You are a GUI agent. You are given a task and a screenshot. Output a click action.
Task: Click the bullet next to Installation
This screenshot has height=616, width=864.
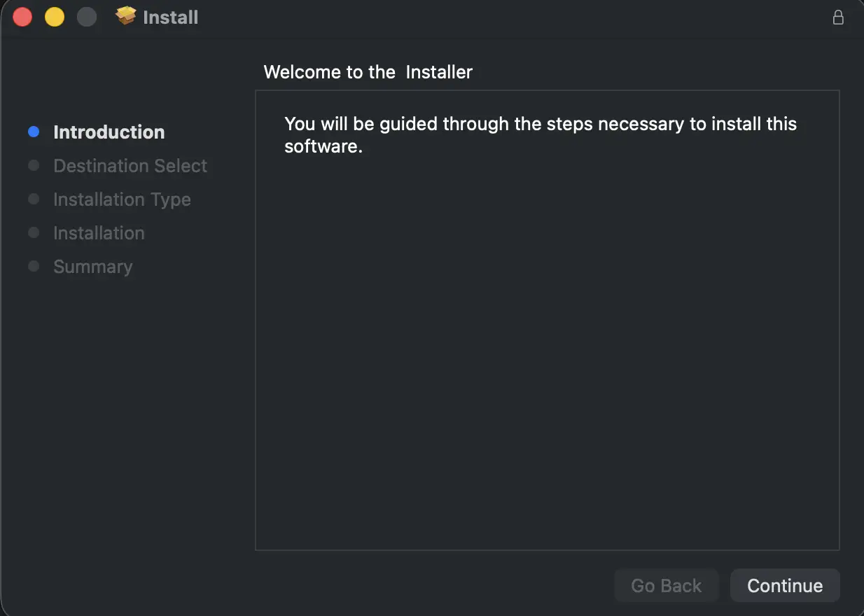point(34,232)
